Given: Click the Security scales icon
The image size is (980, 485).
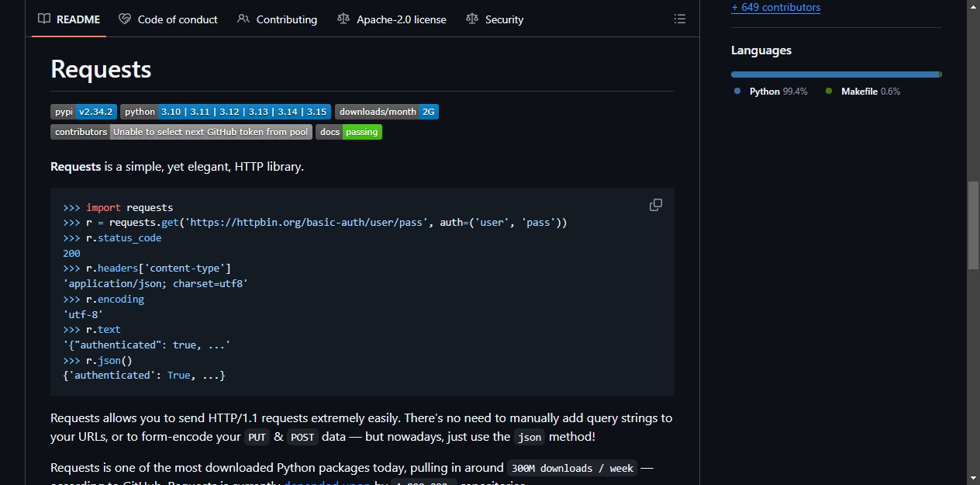Looking at the screenshot, I should [x=472, y=19].
